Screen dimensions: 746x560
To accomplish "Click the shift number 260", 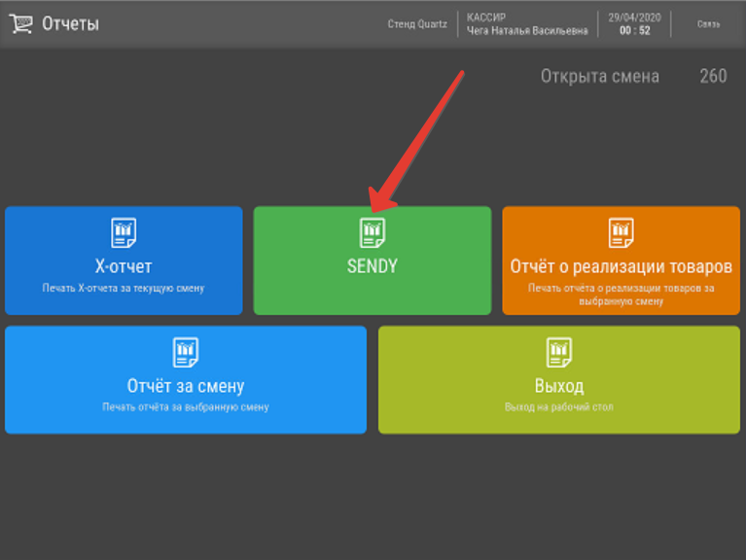I will click(713, 76).
